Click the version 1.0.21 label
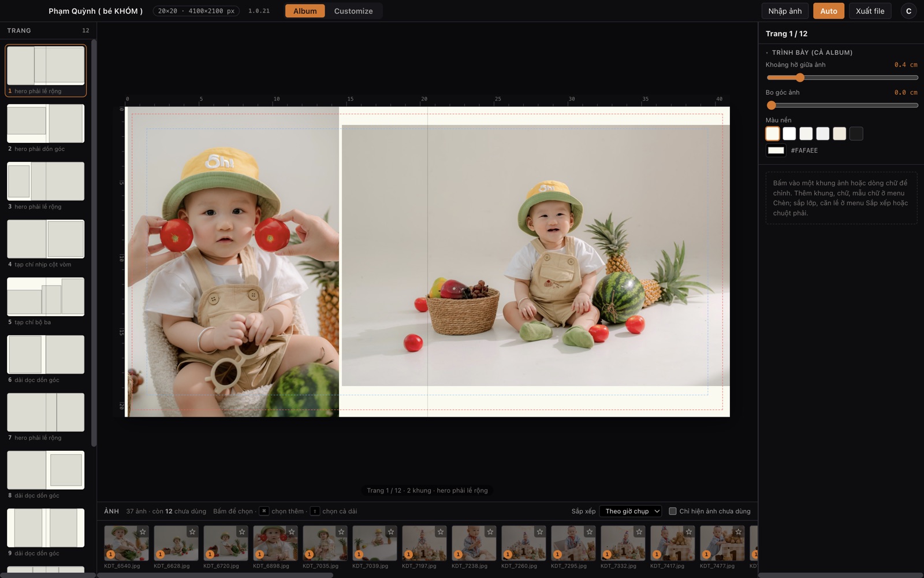The image size is (924, 578). [259, 11]
